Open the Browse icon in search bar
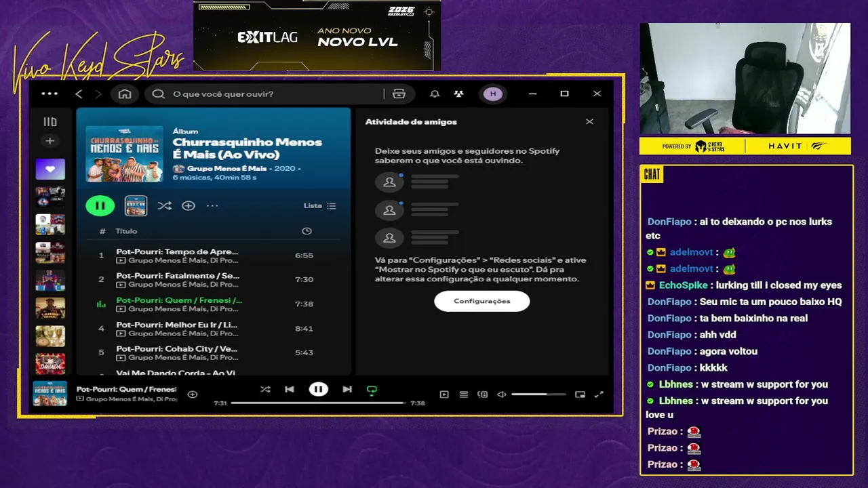The height and width of the screenshot is (488, 868). [x=399, y=94]
